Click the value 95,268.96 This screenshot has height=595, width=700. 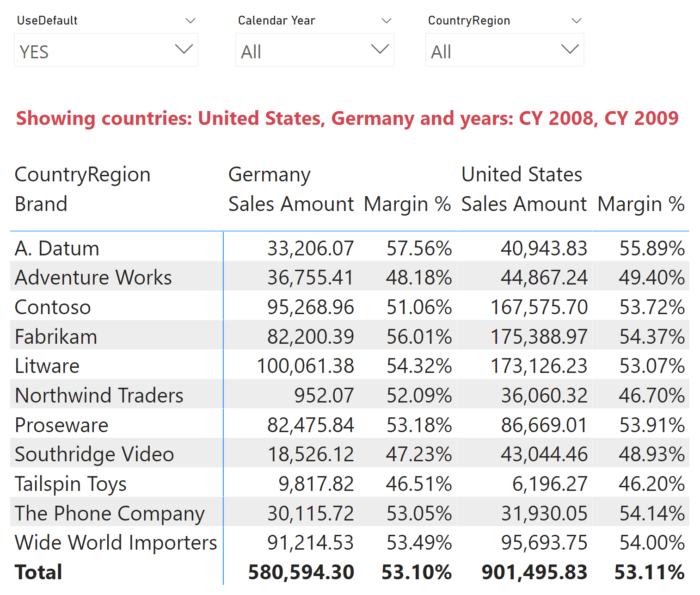coord(311,307)
